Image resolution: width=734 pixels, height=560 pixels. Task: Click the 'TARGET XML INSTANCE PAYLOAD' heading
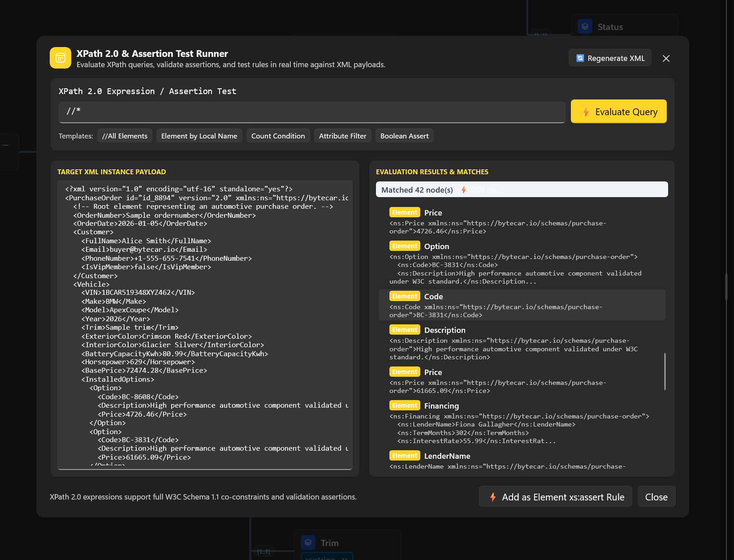pos(112,172)
